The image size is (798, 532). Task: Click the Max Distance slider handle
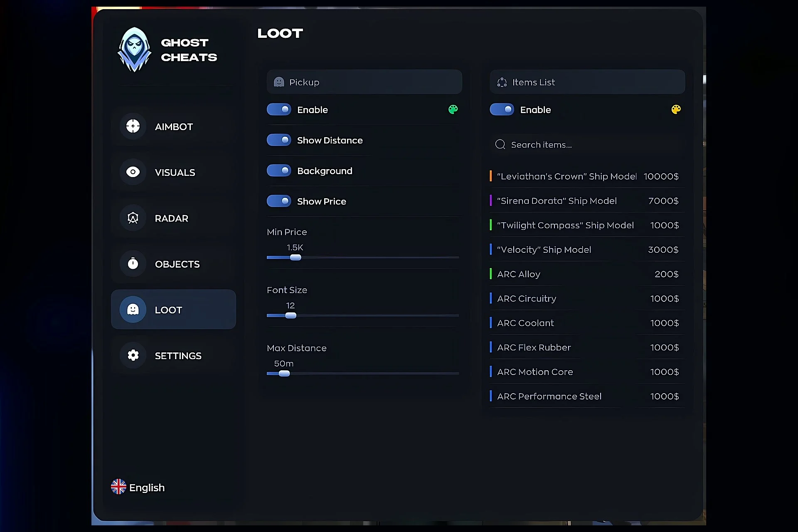(284, 373)
